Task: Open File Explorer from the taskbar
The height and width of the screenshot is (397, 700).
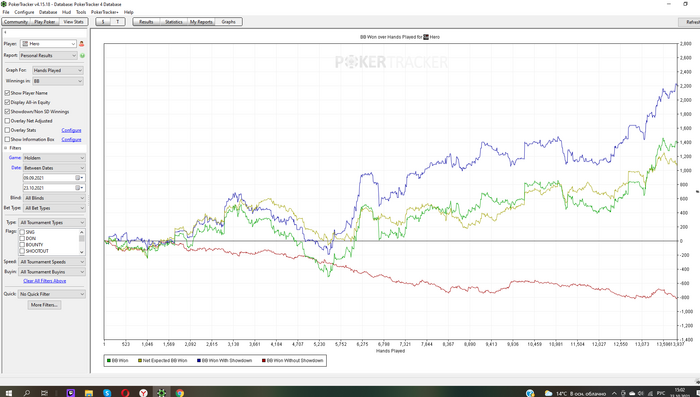Action: 88,393
